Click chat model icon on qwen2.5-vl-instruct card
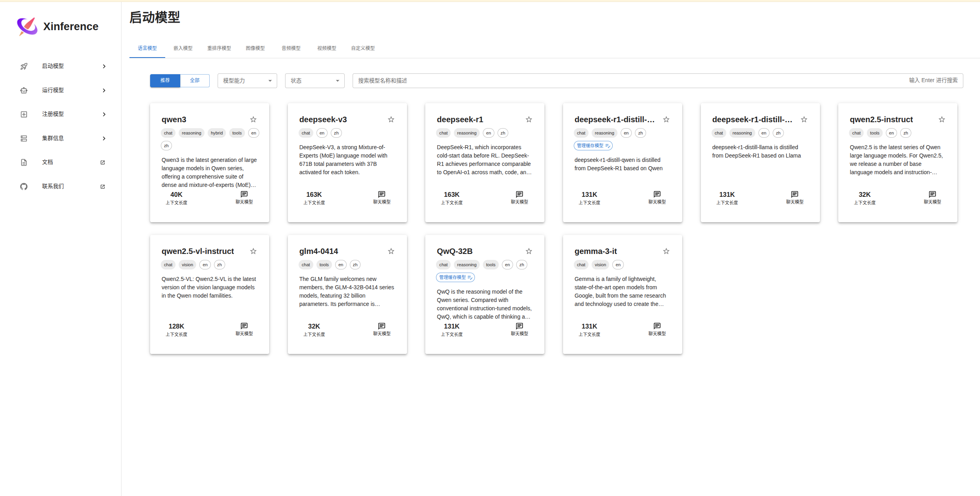This screenshot has height=496, width=980. click(x=244, y=326)
